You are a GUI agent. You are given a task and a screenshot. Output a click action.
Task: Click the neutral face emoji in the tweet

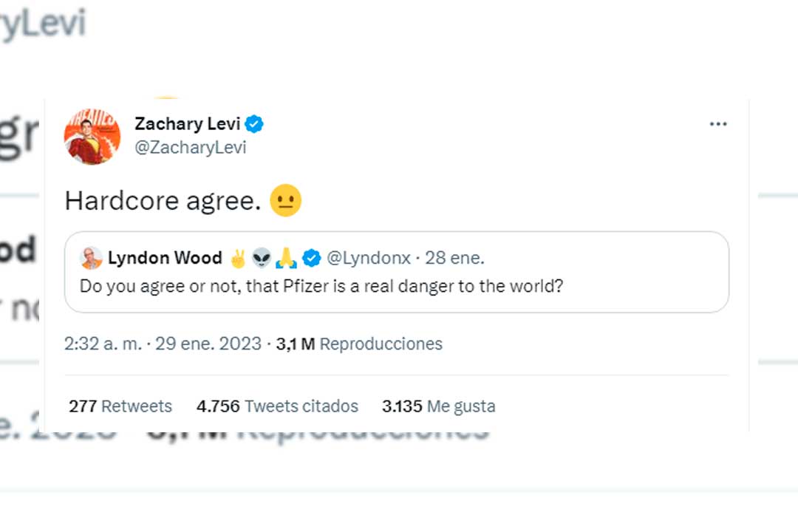286,201
